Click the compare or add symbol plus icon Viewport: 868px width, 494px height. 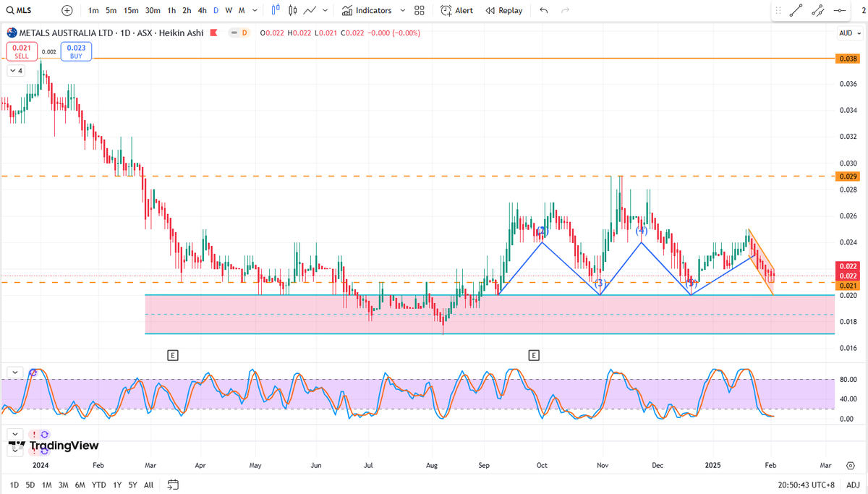click(67, 10)
